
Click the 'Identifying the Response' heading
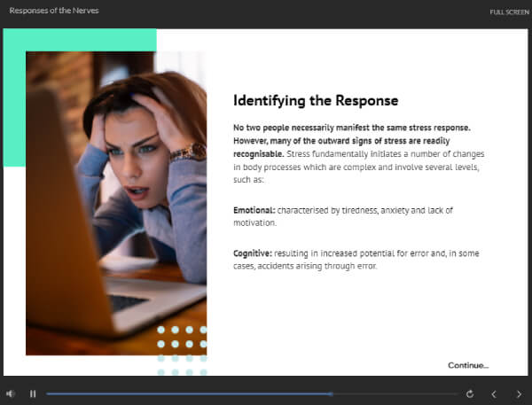click(315, 100)
